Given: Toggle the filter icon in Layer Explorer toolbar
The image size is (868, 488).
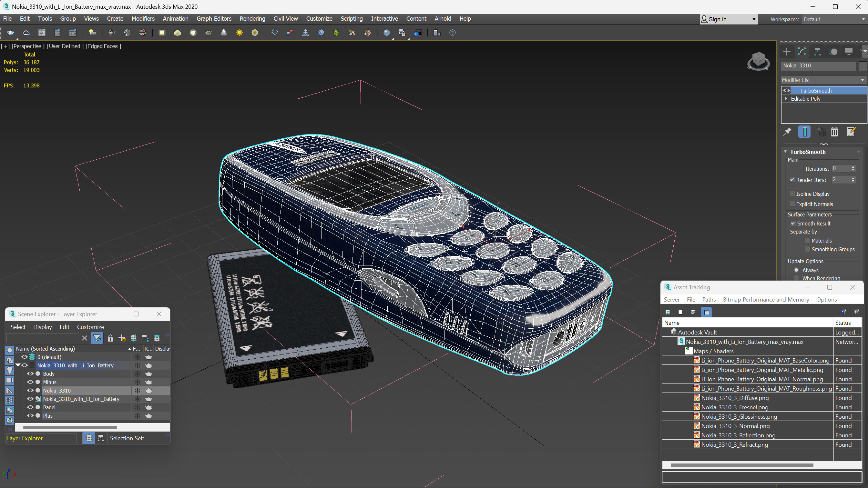Looking at the screenshot, I should (x=97, y=338).
